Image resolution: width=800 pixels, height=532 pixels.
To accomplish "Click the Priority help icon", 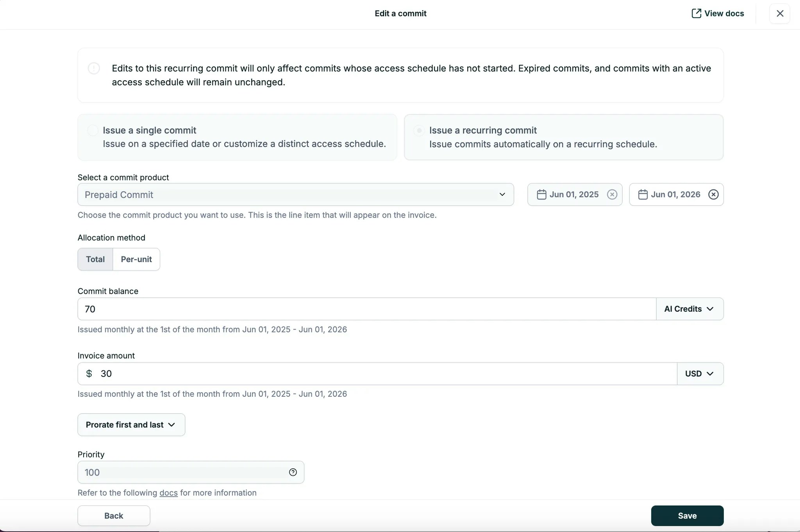I will pos(293,472).
